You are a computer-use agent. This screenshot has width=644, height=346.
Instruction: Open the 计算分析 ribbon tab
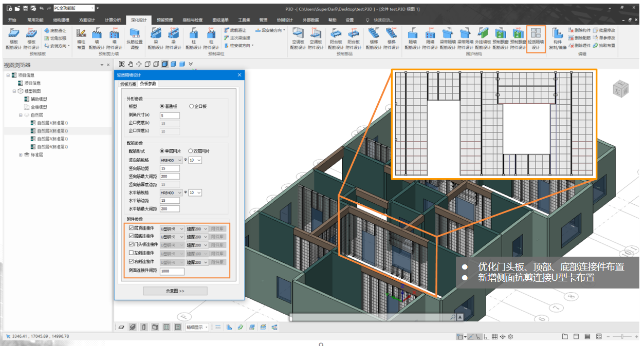[113, 20]
